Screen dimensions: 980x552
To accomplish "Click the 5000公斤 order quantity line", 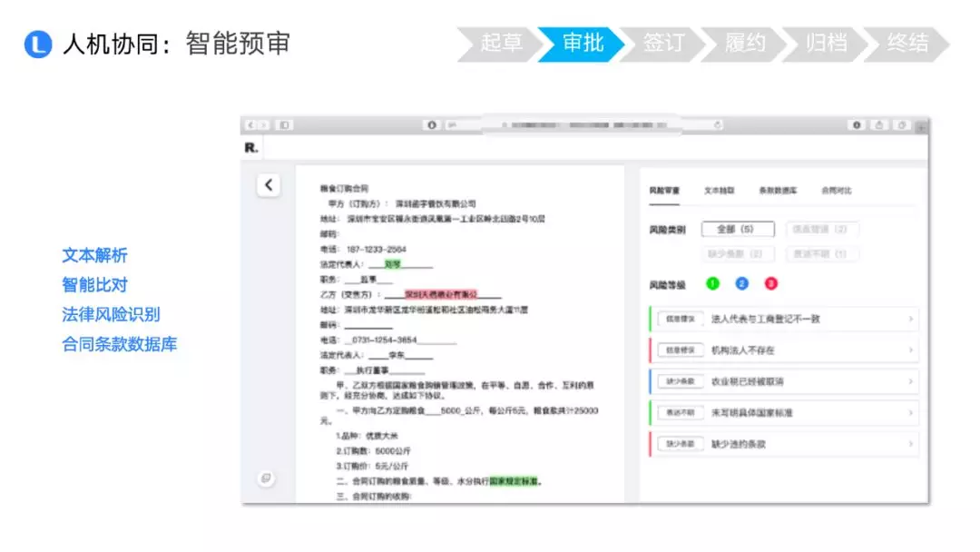I will [x=373, y=451].
